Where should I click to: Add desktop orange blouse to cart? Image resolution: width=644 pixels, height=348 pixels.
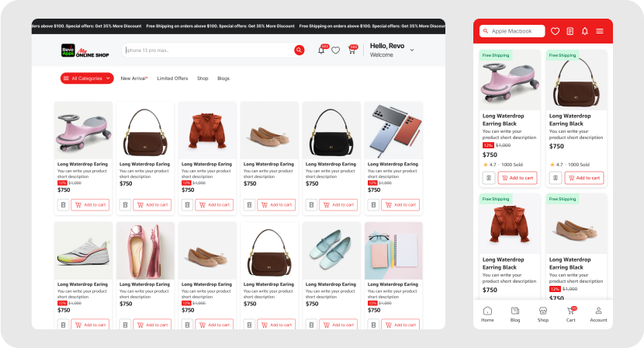[214, 205]
